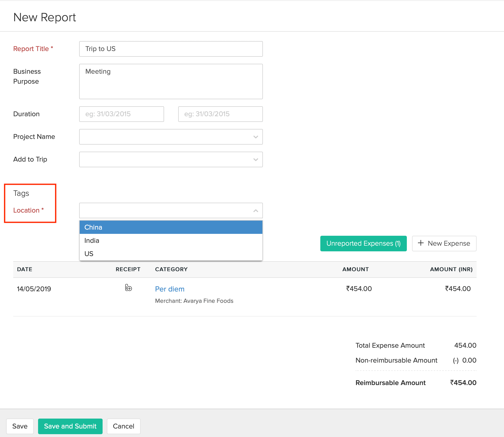Click Save and Submit
The height and width of the screenshot is (437, 504).
(x=70, y=426)
